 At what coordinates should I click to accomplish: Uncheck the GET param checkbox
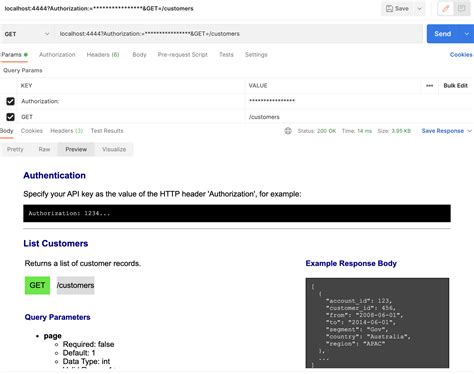coord(10,117)
